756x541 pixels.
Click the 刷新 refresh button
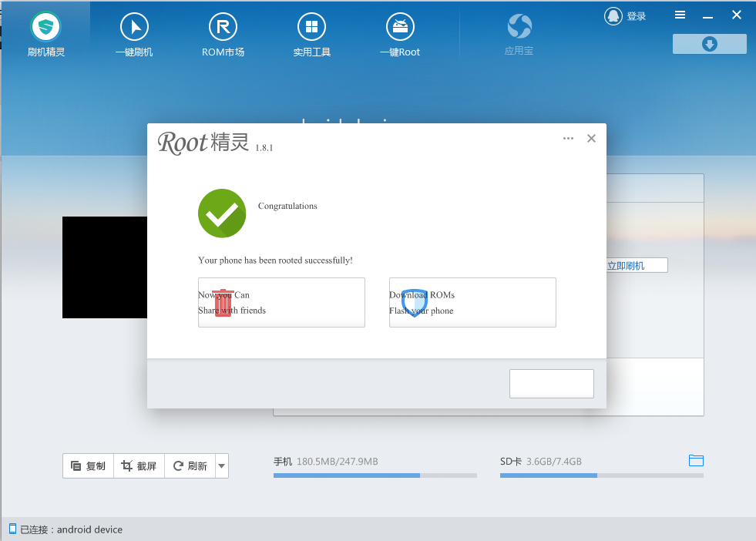pyautogui.click(x=190, y=466)
